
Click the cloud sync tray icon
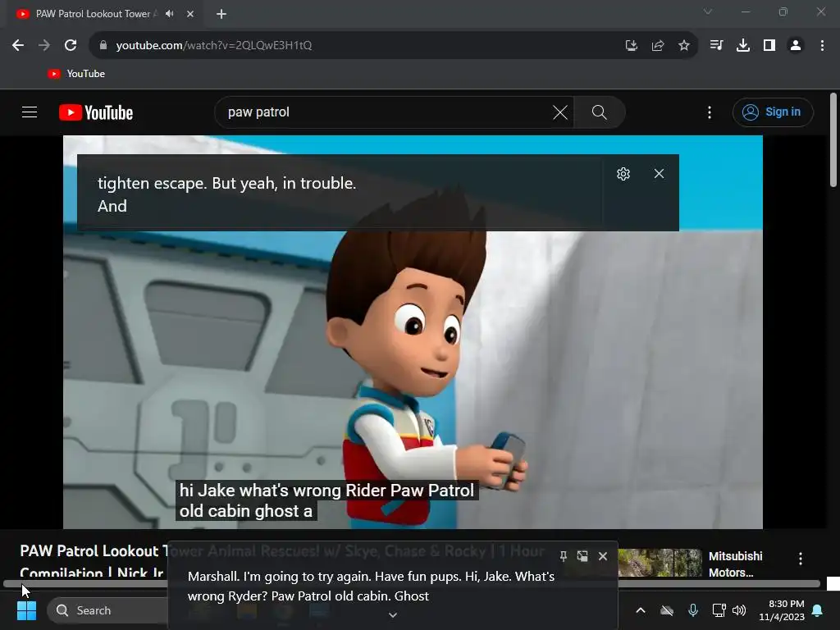[x=667, y=610]
